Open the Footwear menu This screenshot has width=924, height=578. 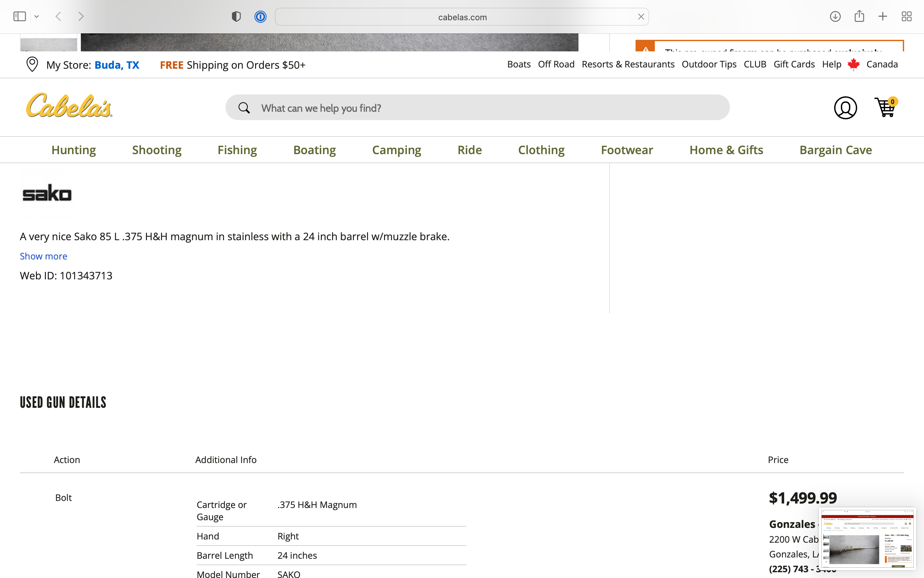[x=627, y=150]
